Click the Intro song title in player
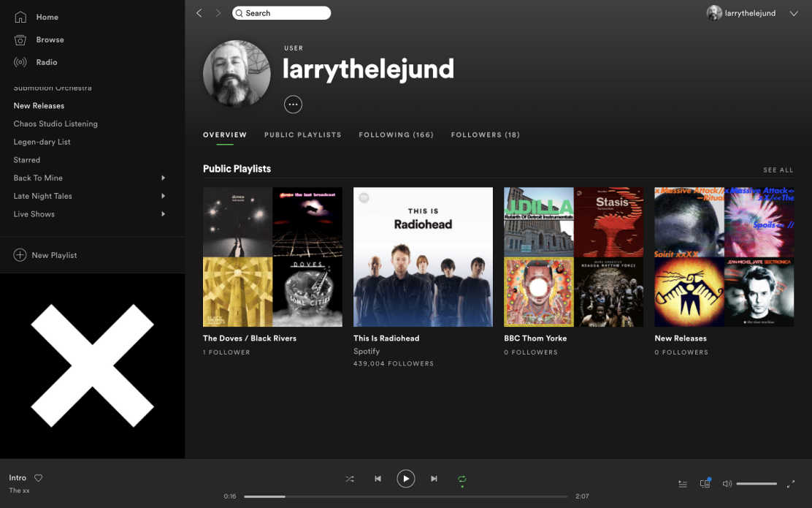 (18, 478)
